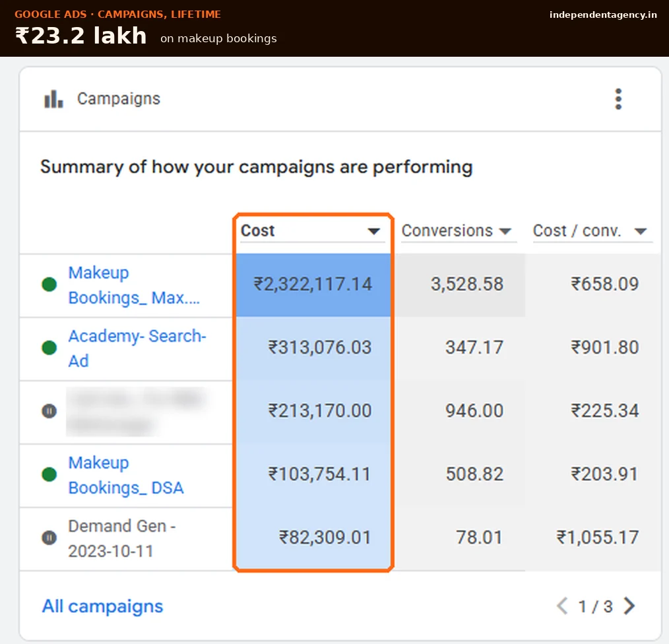Click green status dot for Makeup Bookings_ DSA
The width and height of the screenshot is (669, 644).
49,474
